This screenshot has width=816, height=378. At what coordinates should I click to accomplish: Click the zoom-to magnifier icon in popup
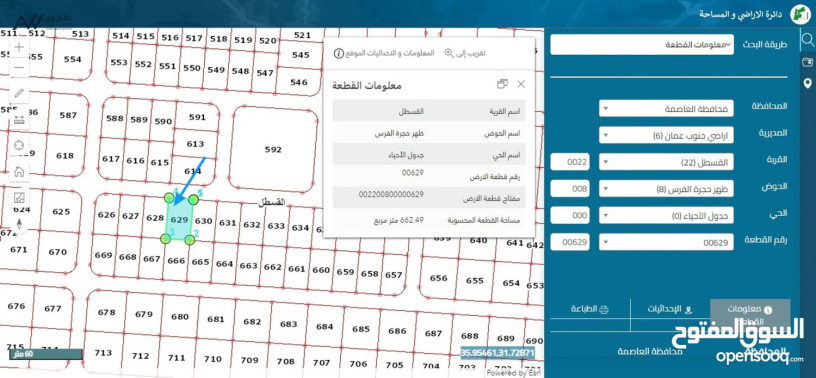click(x=449, y=53)
